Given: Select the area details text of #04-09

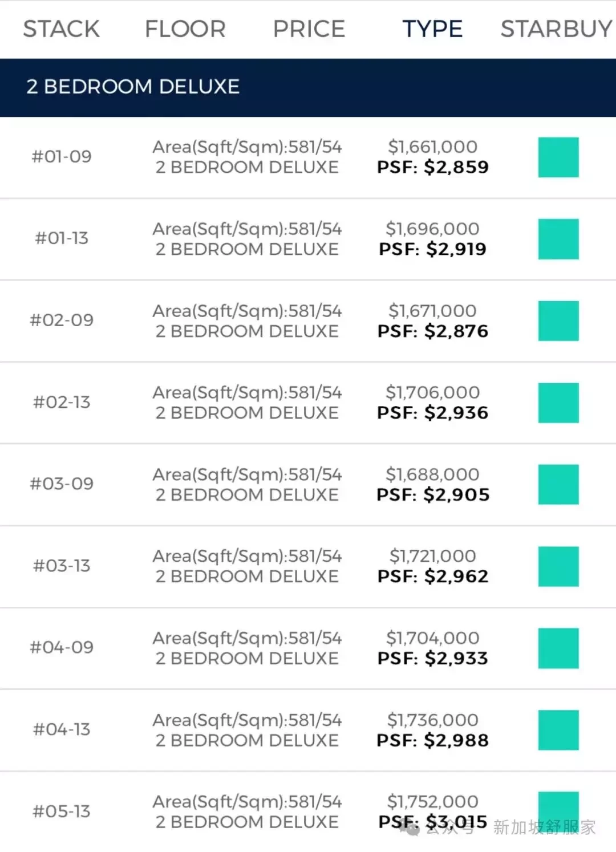Looking at the screenshot, I should tap(247, 648).
